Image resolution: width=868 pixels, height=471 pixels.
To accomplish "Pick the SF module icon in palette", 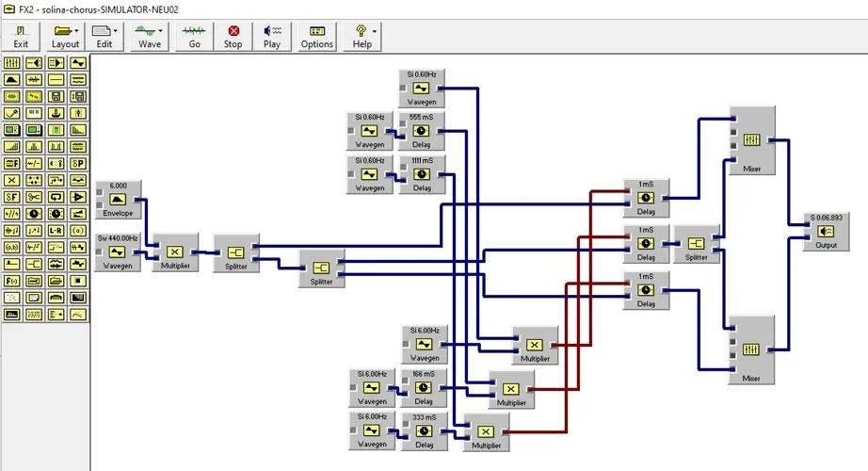I will 11,197.
